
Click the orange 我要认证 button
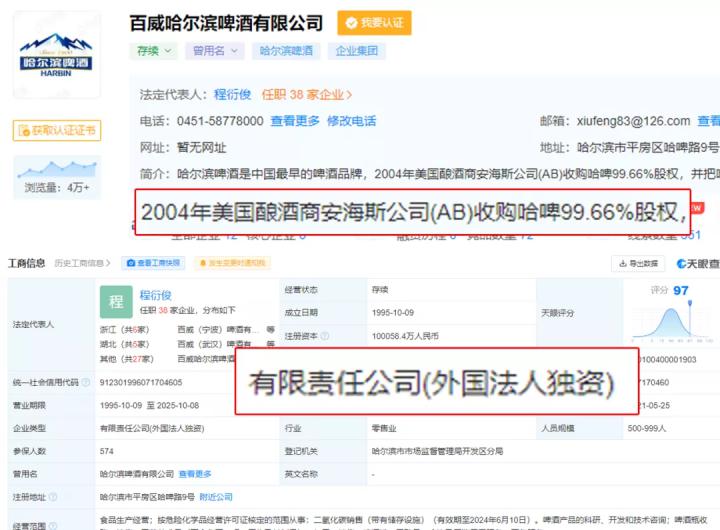[374, 23]
